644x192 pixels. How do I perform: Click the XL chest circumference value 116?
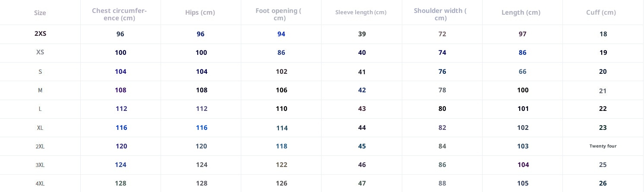tap(121, 128)
